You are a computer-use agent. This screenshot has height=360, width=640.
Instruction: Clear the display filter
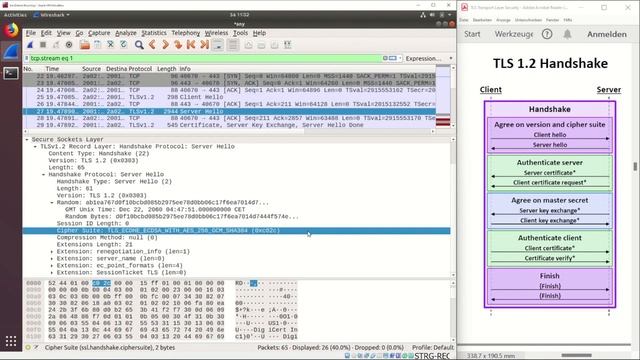(385, 58)
